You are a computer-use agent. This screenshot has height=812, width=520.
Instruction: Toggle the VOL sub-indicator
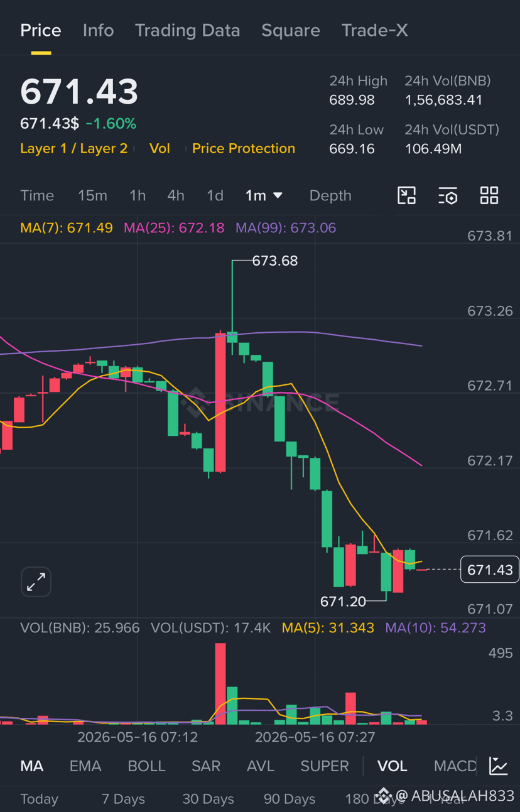click(x=393, y=766)
